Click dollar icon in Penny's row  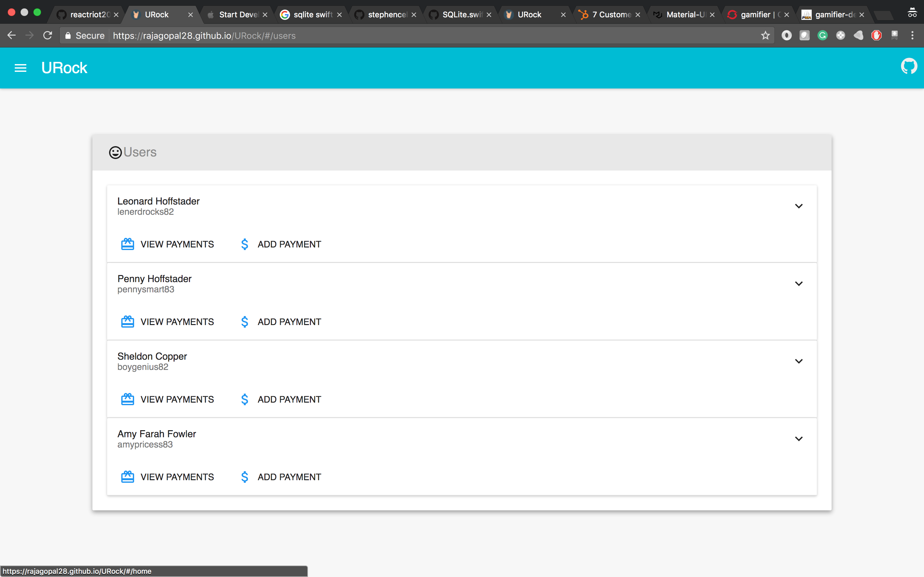pos(245,322)
